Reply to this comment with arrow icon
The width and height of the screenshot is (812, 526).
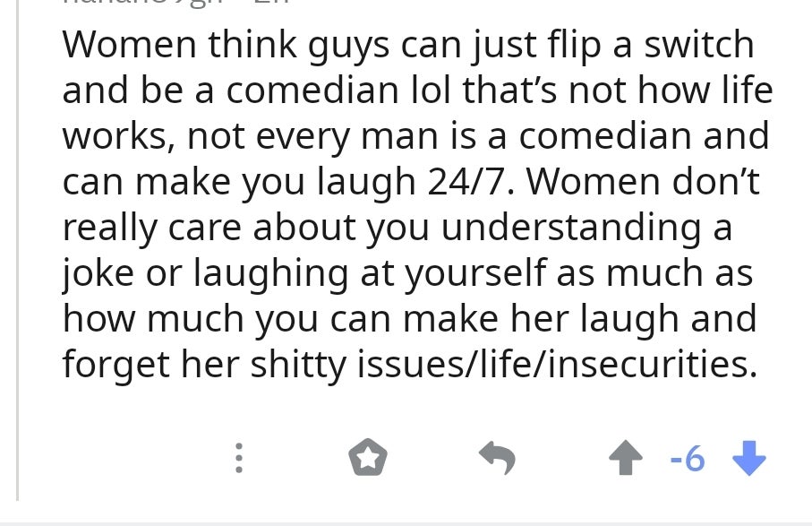coord(497,458)
